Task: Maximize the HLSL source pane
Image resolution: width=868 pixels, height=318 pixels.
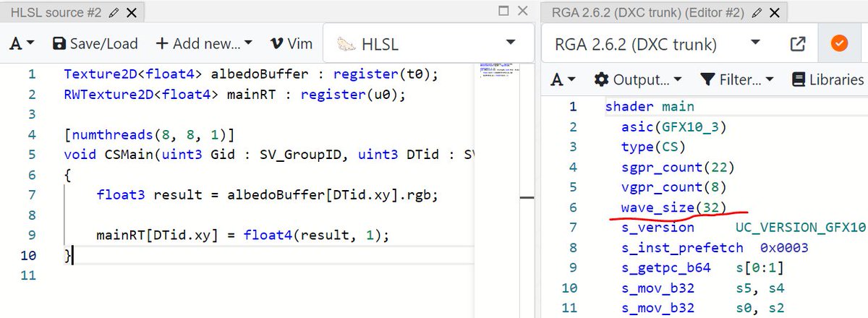Action: [505, 11]
